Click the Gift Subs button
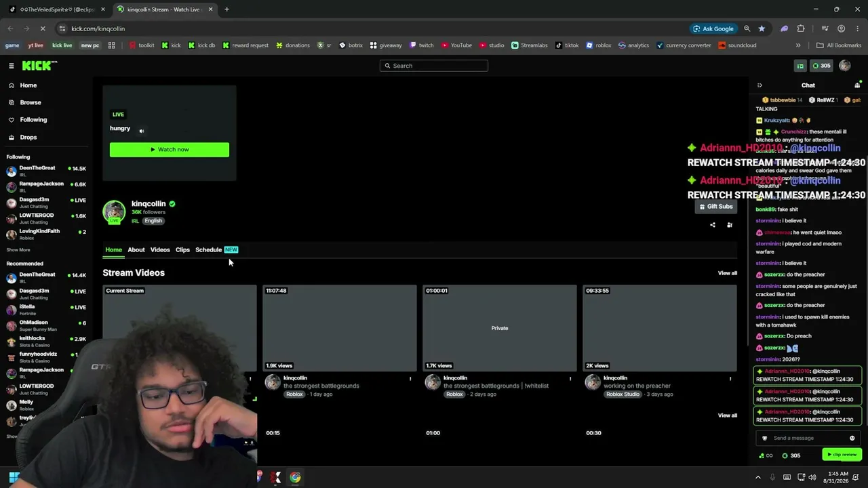Image resolution: width=868 pixels, height=488 pixels. click(716, 207)
